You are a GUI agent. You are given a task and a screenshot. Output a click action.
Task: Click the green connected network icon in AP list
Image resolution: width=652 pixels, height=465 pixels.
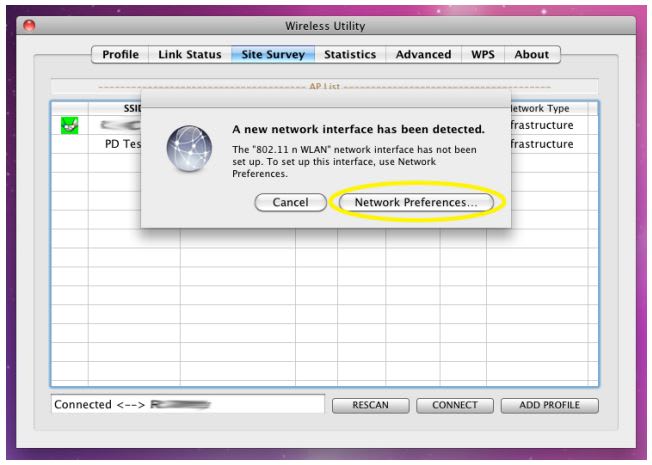pos(69,126)
